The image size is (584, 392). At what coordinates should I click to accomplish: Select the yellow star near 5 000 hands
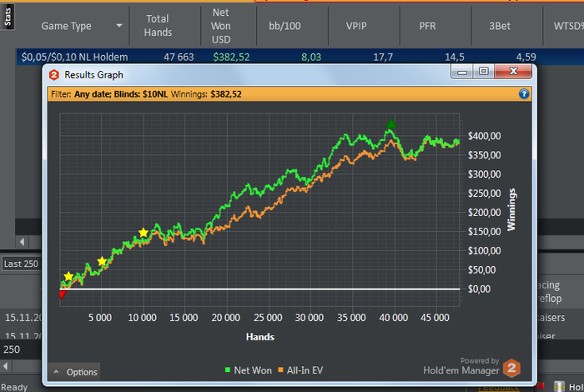[102, 261]
